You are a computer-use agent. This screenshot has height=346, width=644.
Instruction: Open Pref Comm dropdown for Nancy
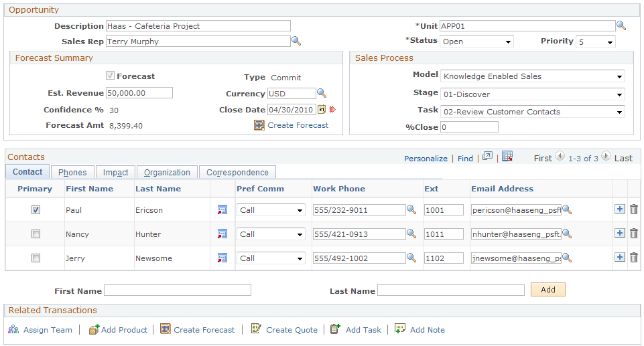click(271, 234)
